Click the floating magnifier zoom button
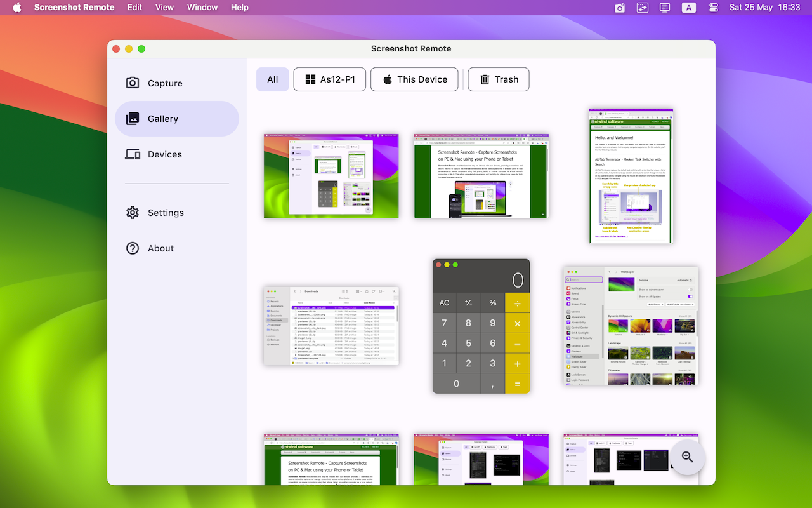This screenshot has height=508, width=812. [x=688, y=457]
